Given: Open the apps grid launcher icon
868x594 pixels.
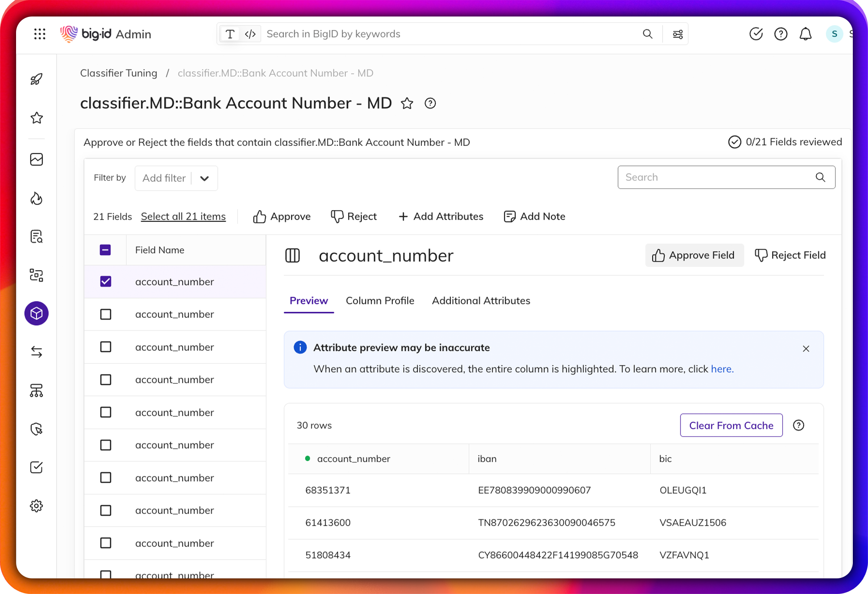Looking at the screenshot, I should click(x=39, y=34).
